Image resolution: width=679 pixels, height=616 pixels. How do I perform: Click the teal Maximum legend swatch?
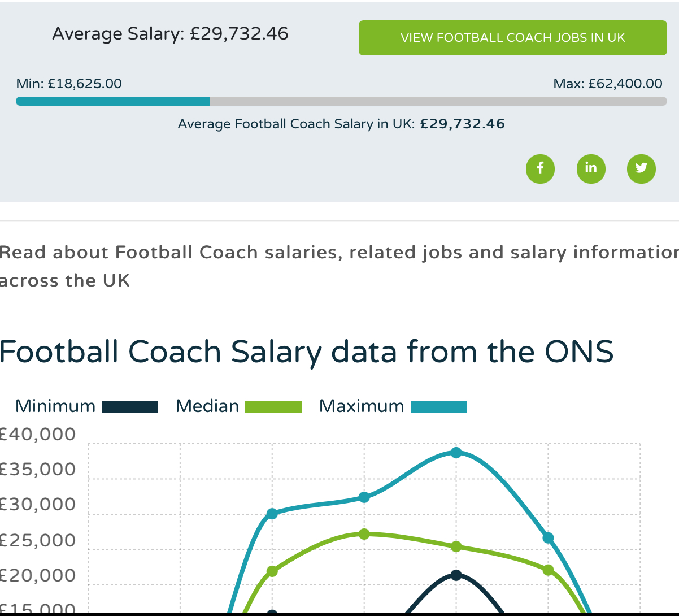pyautogui.click(x=439, y=407)
